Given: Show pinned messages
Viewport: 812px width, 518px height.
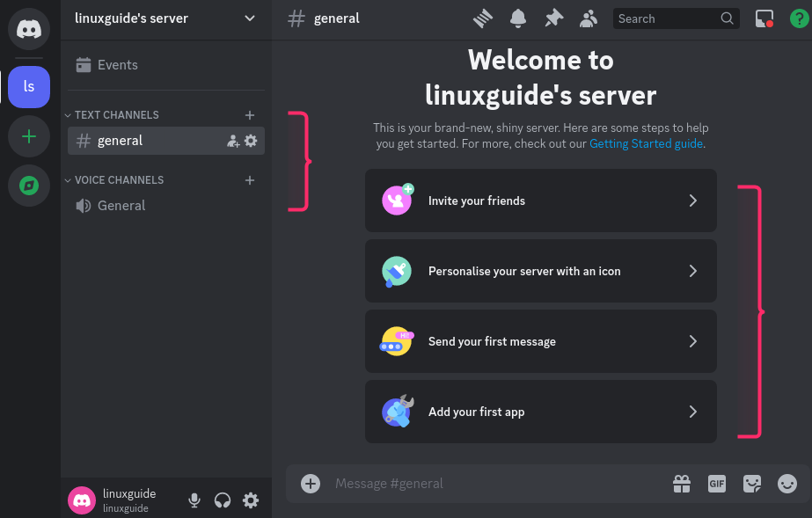Looking at the screenshot, I should click(x=553, y=18).
